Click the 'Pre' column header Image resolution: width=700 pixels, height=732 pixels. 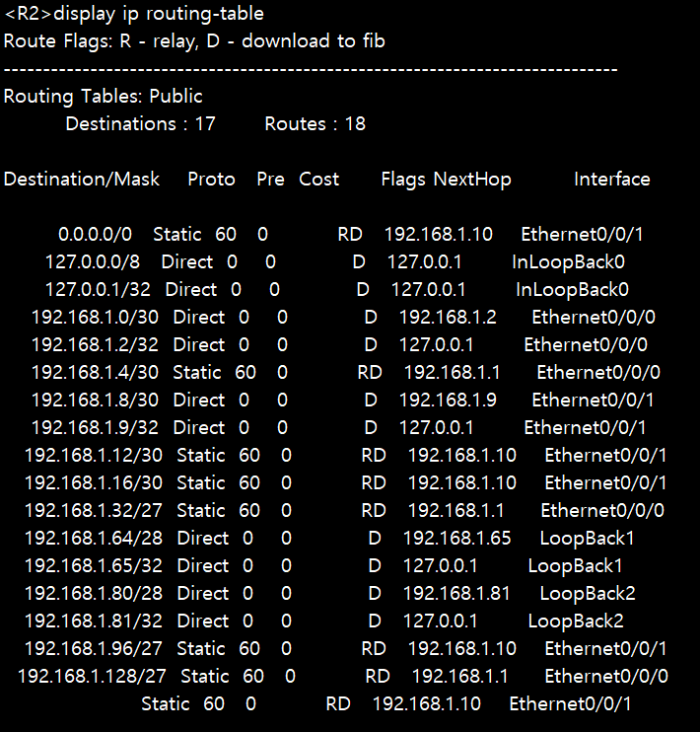click(x=271, y=180)
